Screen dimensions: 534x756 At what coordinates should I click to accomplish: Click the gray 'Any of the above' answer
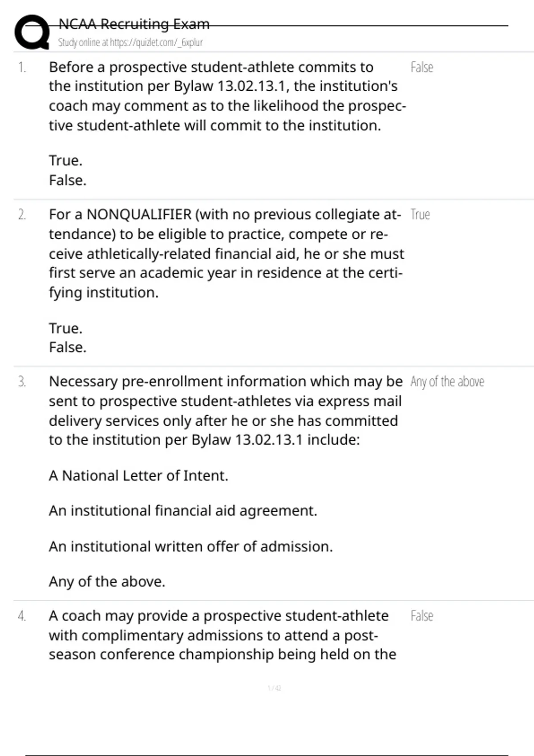click(x=447, y=382)
